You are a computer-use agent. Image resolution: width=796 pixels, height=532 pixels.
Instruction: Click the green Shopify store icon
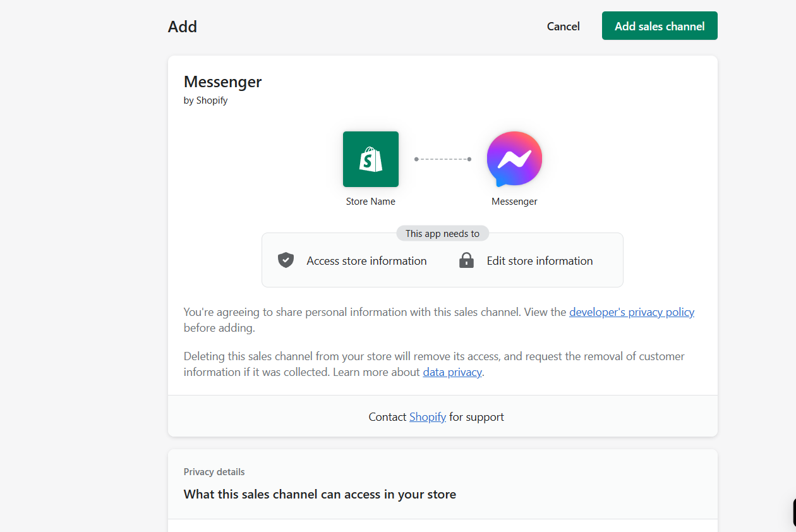pyautogui.click(x=371, y=159)
